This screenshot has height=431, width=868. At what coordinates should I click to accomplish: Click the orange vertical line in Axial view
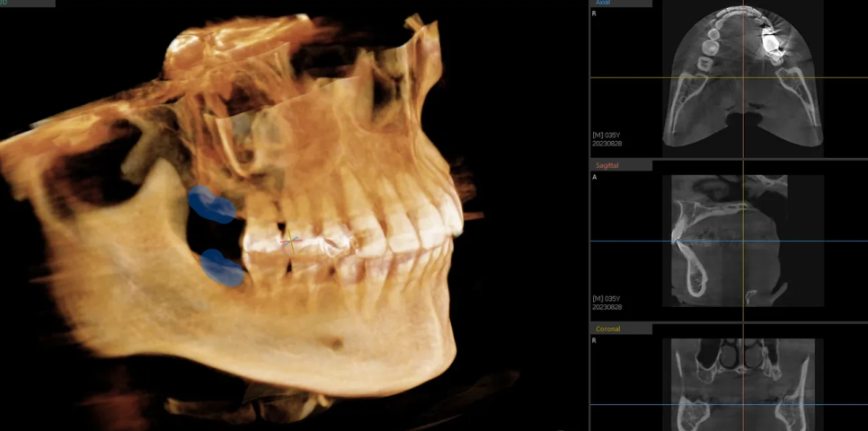point(743,117)
